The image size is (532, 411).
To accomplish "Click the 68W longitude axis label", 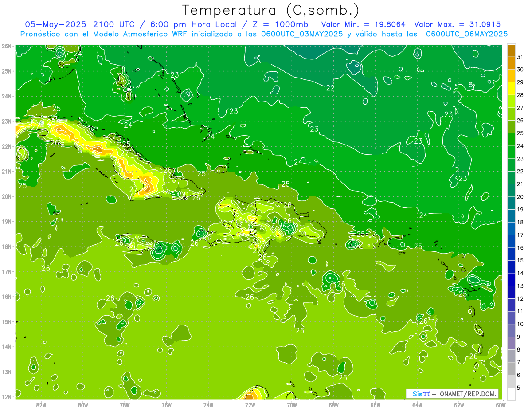I will click(x=333, y=405).
